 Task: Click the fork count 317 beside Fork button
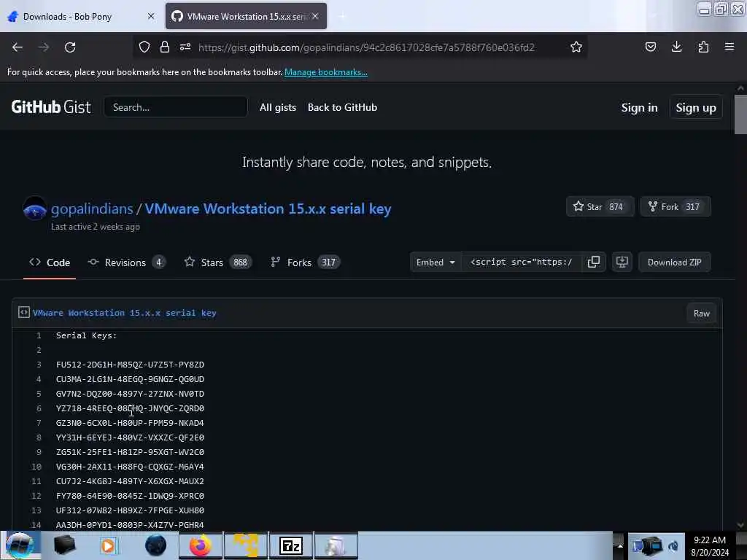click(692, 206)
